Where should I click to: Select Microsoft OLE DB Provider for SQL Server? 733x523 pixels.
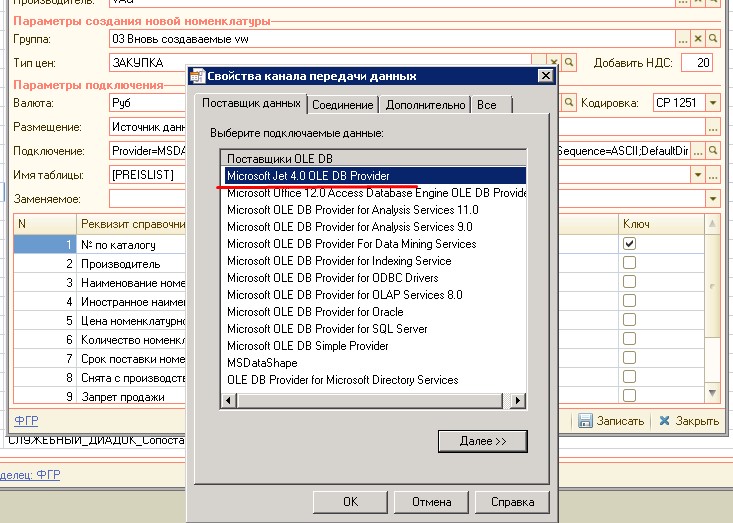click(x=327, y=329)
